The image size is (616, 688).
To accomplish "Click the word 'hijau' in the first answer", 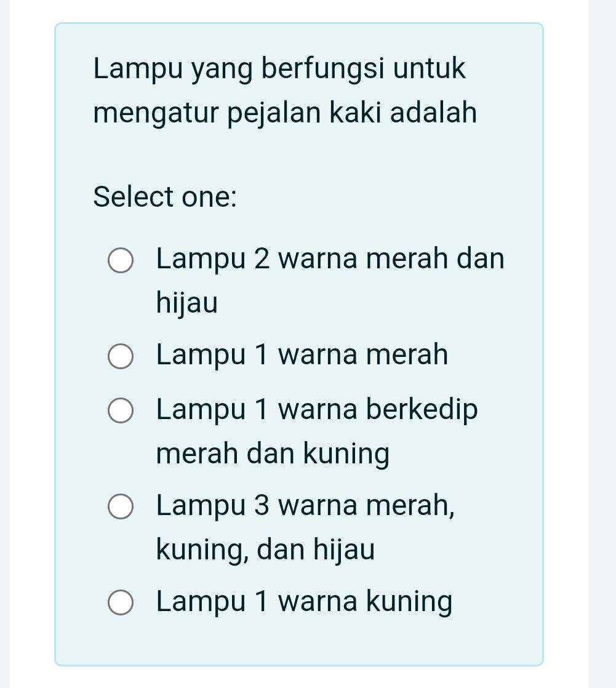I will 187,303.
